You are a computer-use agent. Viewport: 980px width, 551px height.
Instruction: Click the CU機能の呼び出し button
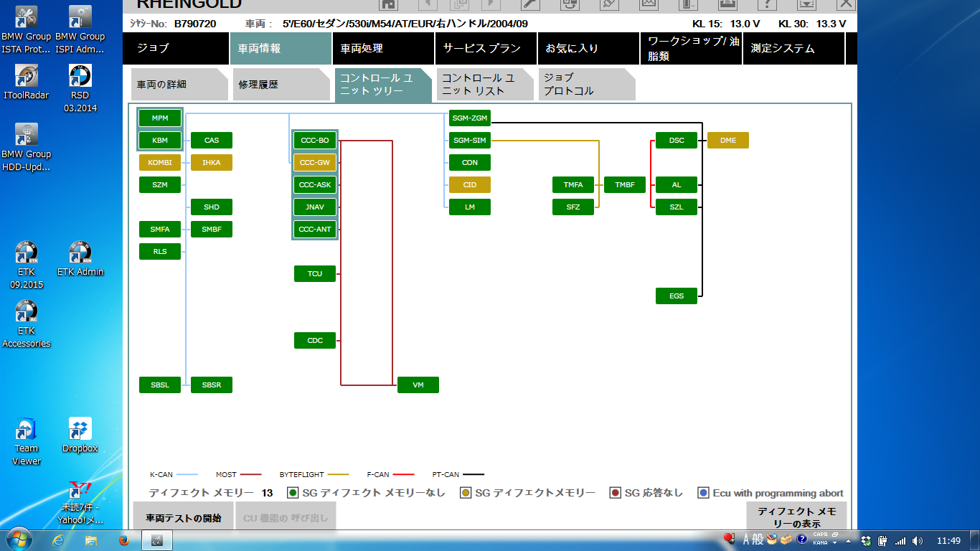(x=286, y=517)
